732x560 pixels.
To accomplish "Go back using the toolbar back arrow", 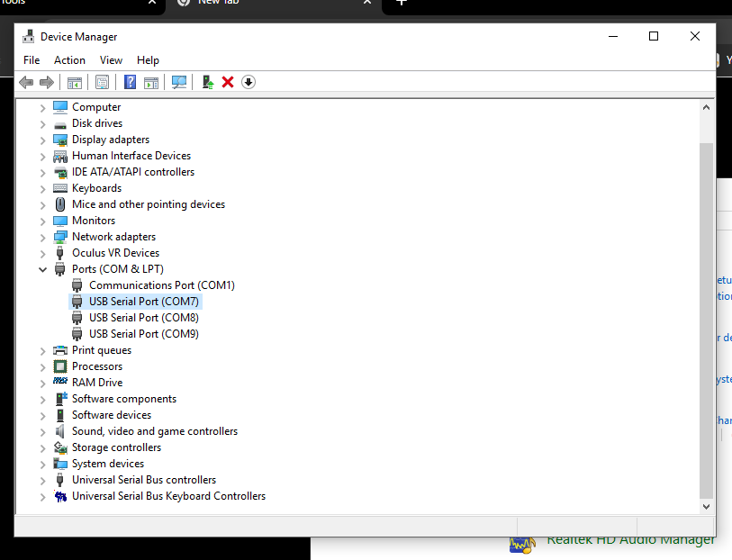I will tap(26, 83).
